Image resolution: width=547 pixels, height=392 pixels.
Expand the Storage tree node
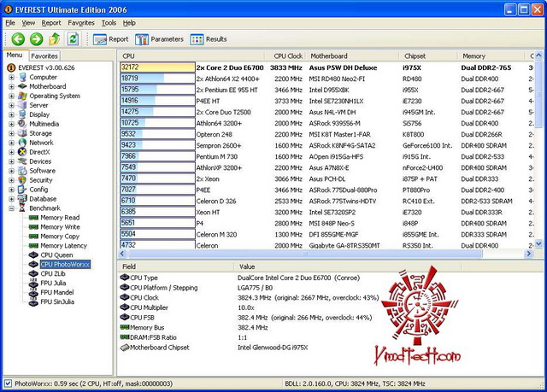tap(11, 133)
